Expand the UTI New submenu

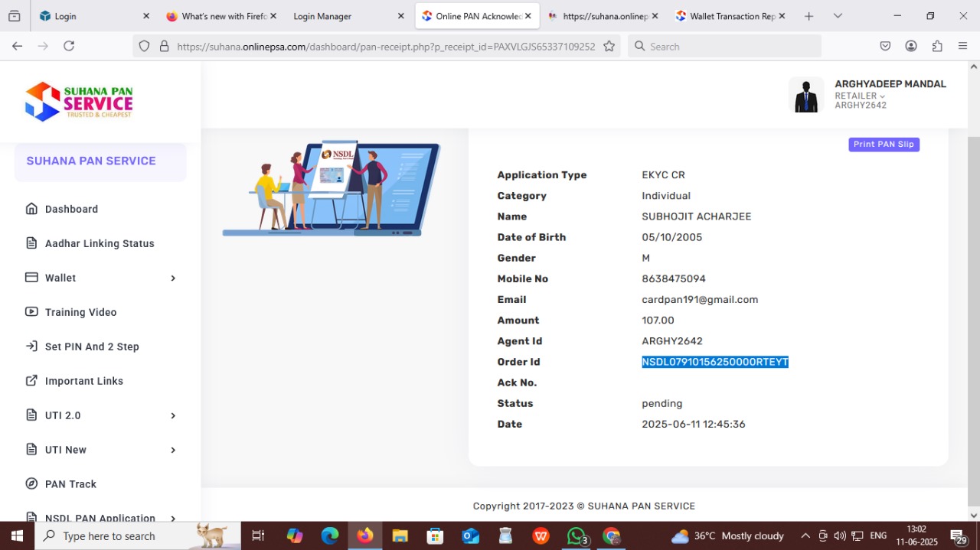coord(173,450)
